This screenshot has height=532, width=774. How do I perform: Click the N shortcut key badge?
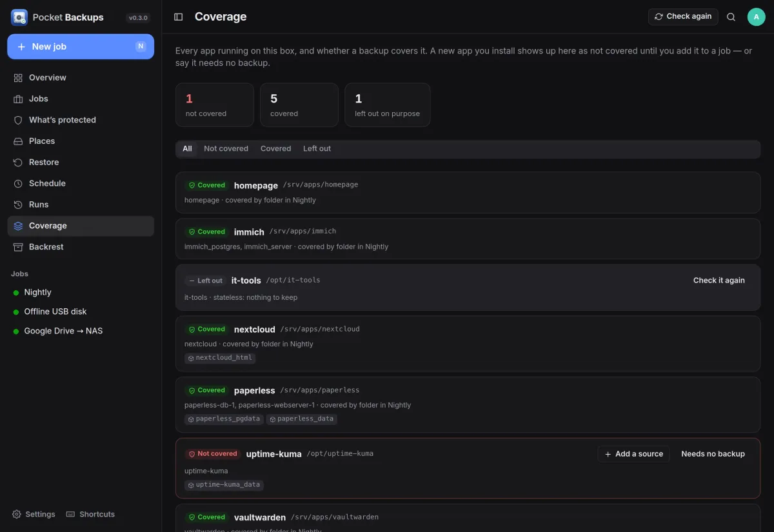(141, 46)
